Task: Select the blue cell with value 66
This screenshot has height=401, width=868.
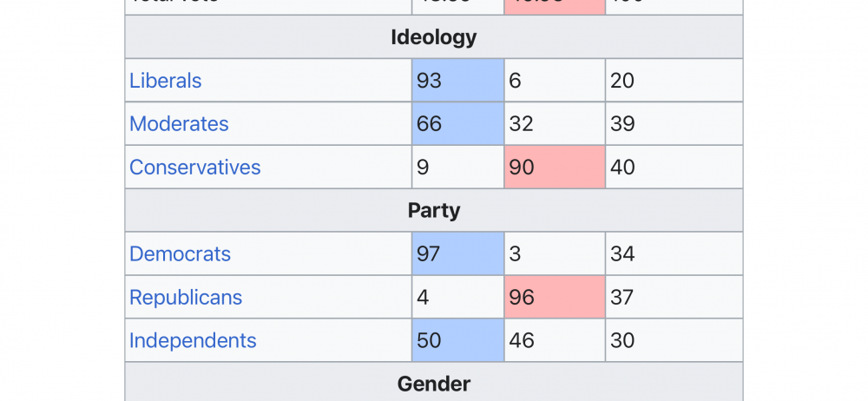Action: pyautogui.click(x=457, y=124)
